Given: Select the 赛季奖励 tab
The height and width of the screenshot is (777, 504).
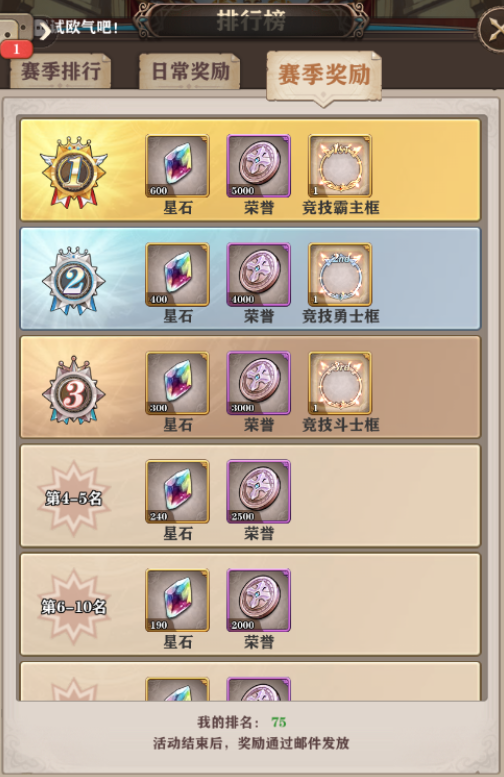Looking at the screenshot, I should point(324,74).
